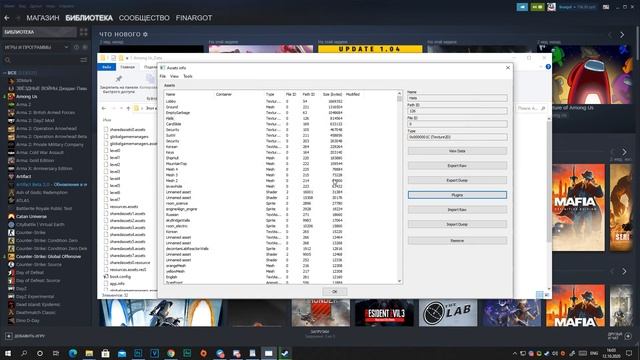This screenshot has height=360, width=640.
Task: Select the room_electric sprite row
Action: point(281,226)
